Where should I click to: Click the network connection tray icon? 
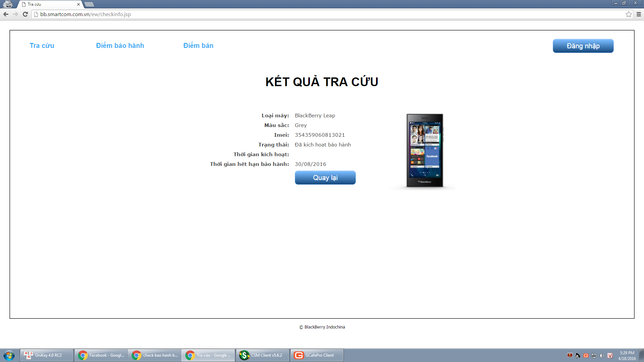point(594,356)
